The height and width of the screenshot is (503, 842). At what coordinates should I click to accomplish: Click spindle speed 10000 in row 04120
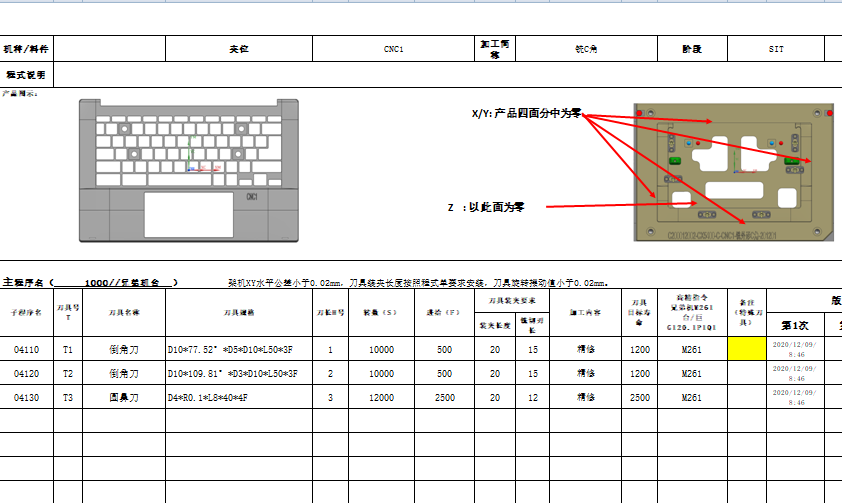click(x=381, y=373)
